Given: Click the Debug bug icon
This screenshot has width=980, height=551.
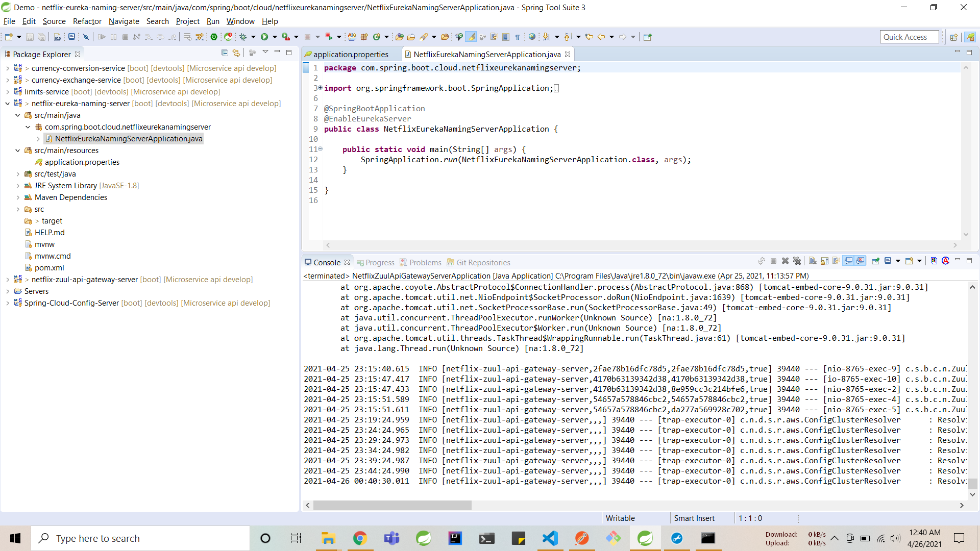Looking at the screenshot, I should click(x=243, y=37).
